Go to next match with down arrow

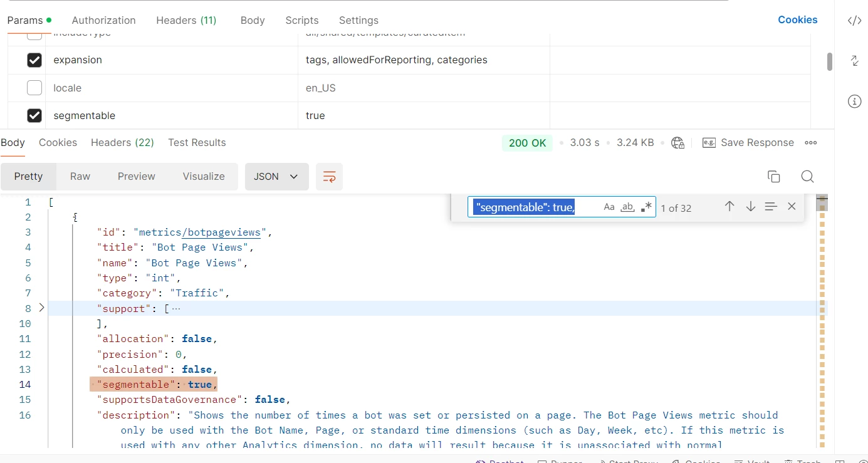[x=751, y=206]
